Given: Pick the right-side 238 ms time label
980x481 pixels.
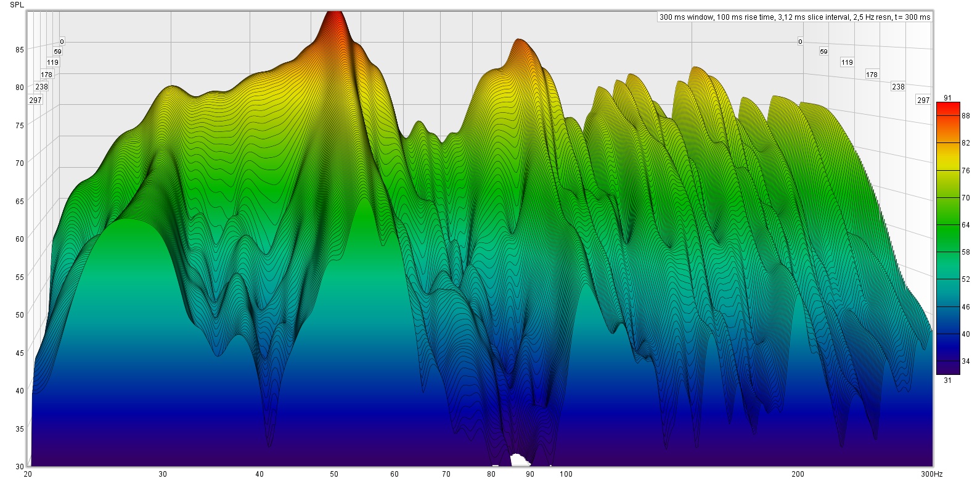Looking at the screenshot, I should pos(898,87).
